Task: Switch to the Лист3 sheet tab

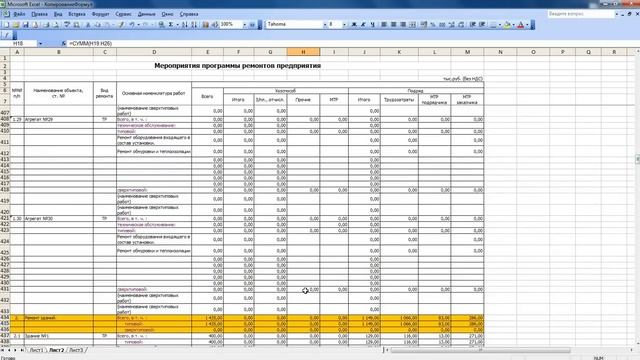Action: tap(76, 350)
